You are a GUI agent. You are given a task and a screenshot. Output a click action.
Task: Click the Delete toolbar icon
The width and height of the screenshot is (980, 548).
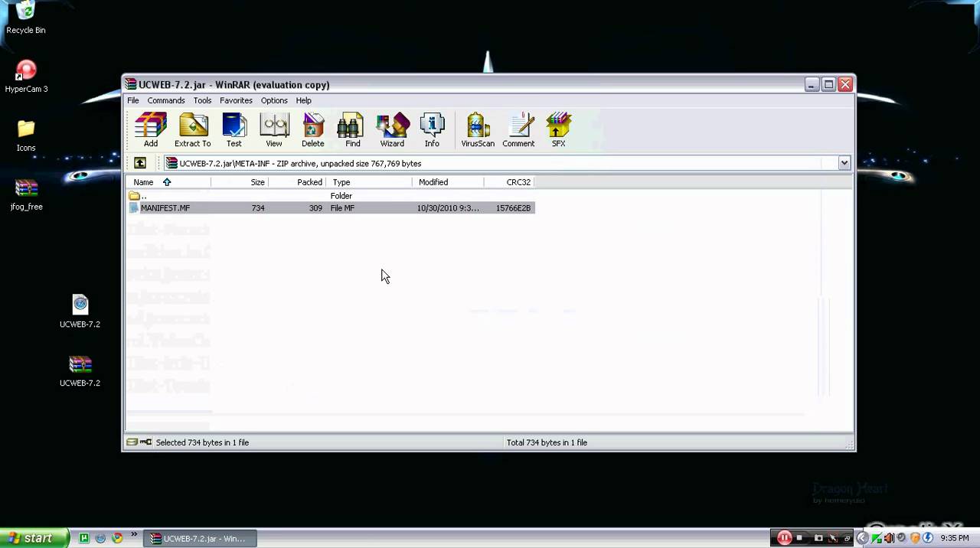click(313, 129)
